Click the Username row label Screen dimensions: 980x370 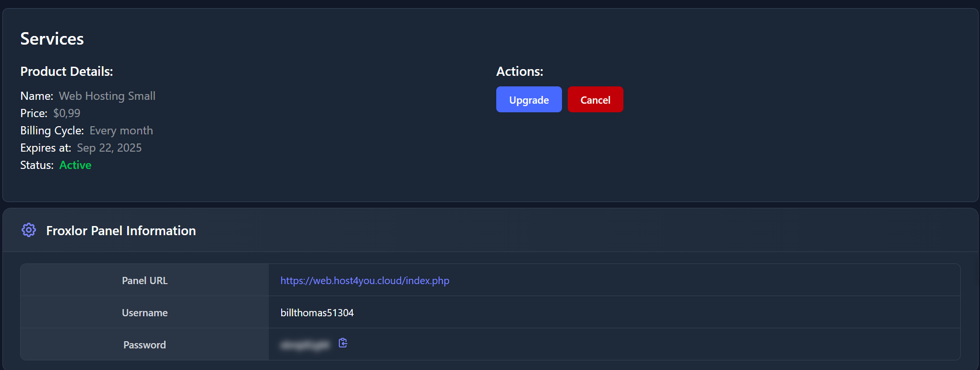144,313
